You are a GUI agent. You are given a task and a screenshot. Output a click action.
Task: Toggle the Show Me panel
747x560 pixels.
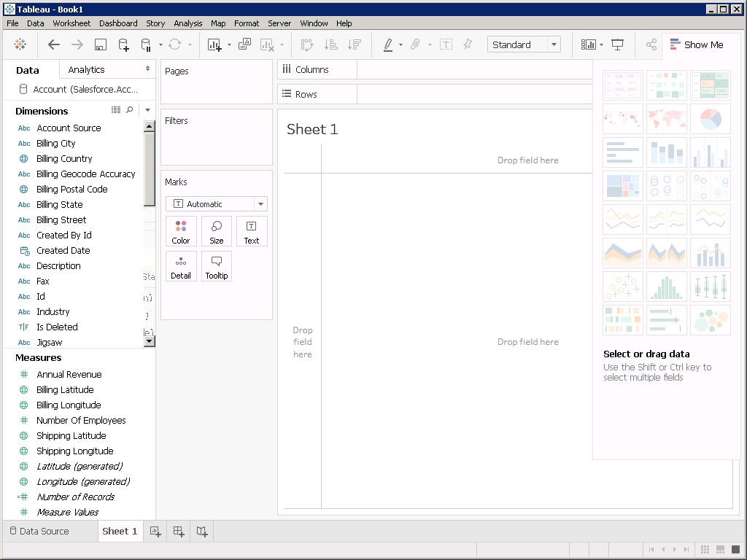tap(697, 44)
